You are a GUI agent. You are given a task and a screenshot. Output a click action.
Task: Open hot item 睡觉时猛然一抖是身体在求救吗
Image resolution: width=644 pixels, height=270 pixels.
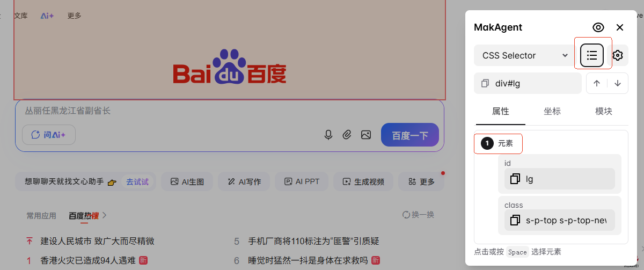coord(308,260)
